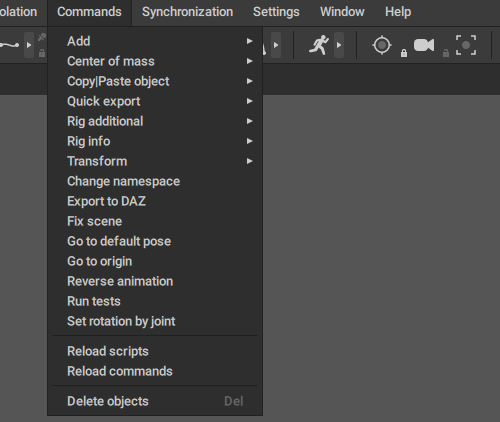Expand the arrow beside the running figure
This screenshot has width=500, height=422.
point(339,45)
